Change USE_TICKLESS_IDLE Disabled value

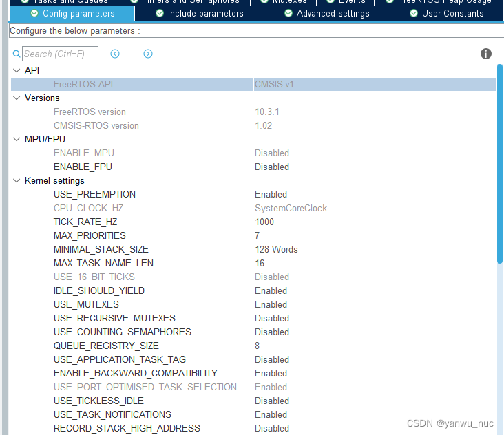tap(271, 401)
